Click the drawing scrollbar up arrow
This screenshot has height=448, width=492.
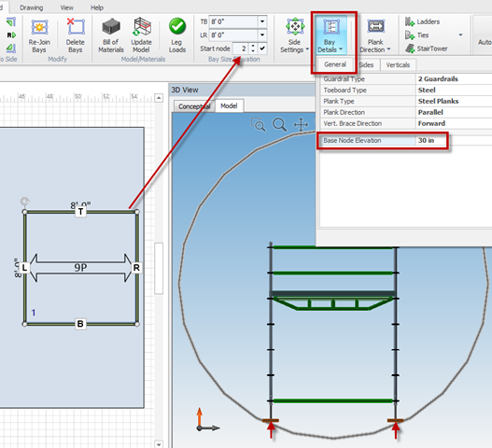tap(159, 98)
